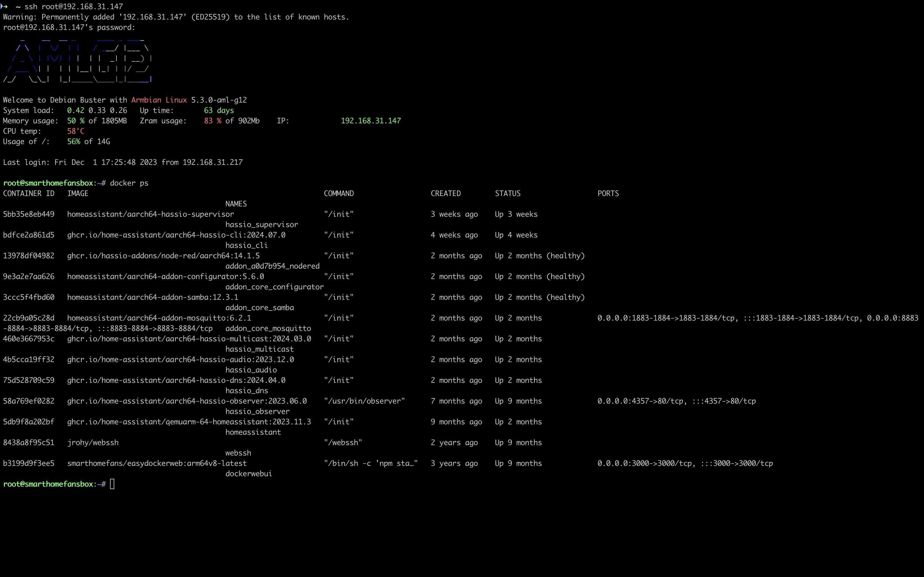Click the addon_core_mosquitto container name
The image size is (924, 577).
click(x=268, y=328)
